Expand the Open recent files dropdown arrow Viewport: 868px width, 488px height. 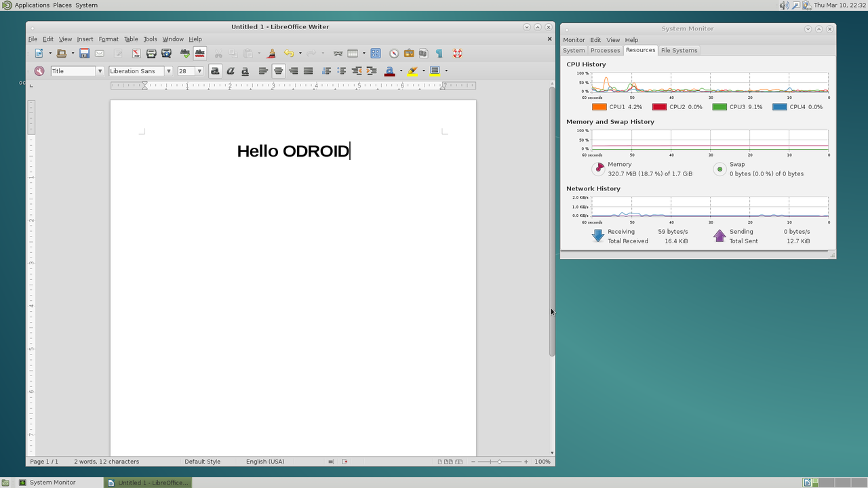pos(73,54)
